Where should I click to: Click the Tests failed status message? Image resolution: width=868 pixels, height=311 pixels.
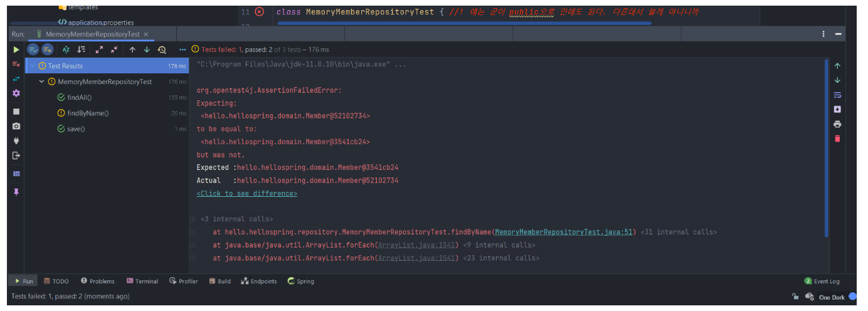coord(70,297)
